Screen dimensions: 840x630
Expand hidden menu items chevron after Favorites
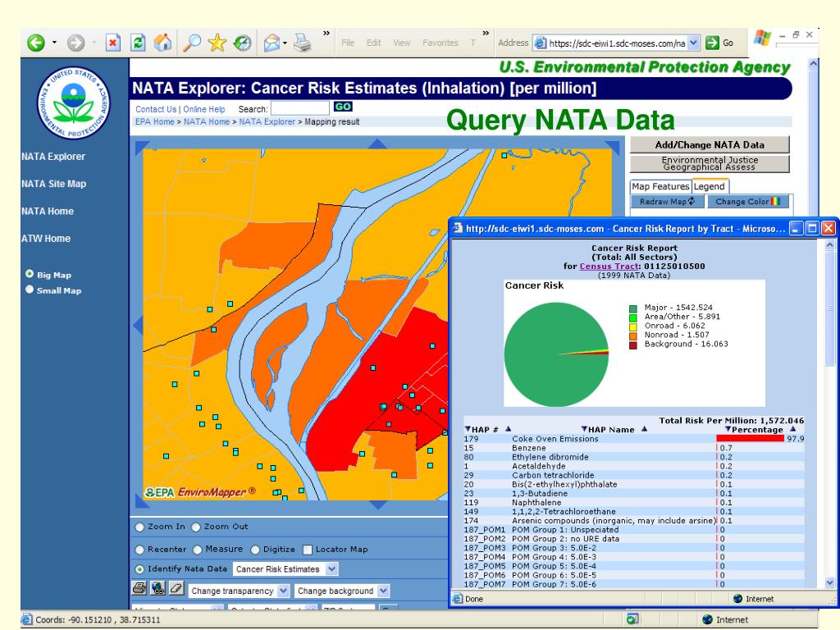coord(486,34)
